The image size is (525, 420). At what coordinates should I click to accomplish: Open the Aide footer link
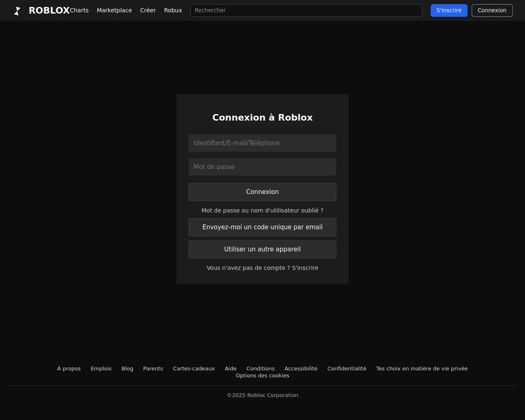pyautogui.click(x=231, y=369)
